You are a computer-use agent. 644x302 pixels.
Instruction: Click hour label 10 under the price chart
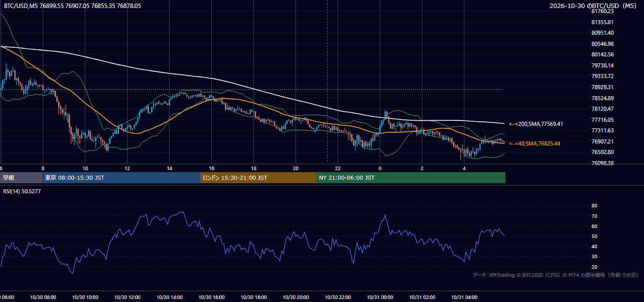tap(85, 168)
